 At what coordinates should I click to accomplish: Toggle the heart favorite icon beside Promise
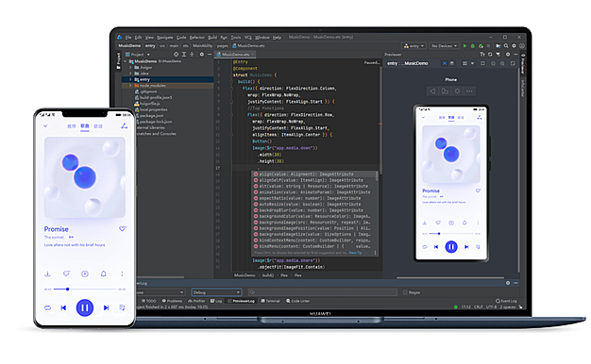pos(123,229)
